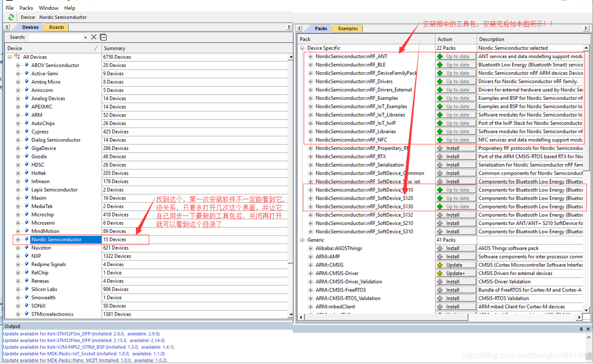593x364 pixels.
Task: Click the All Devices tree icon
Action: 17,57
